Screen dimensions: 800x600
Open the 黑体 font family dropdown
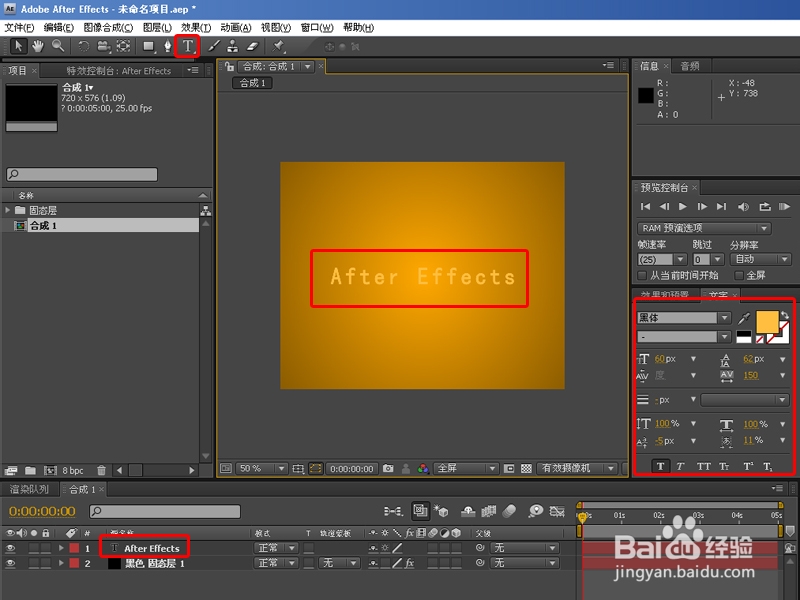[x=724, y=318]
